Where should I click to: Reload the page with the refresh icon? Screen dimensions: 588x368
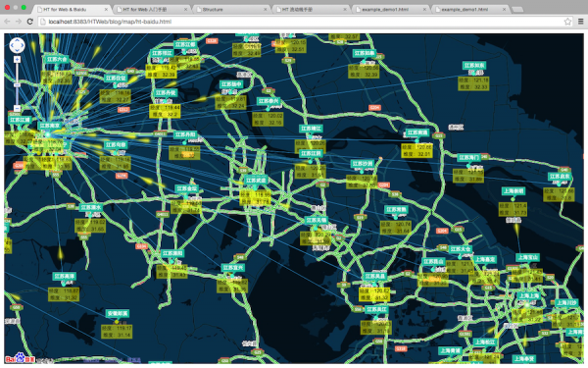coord(30,22)
